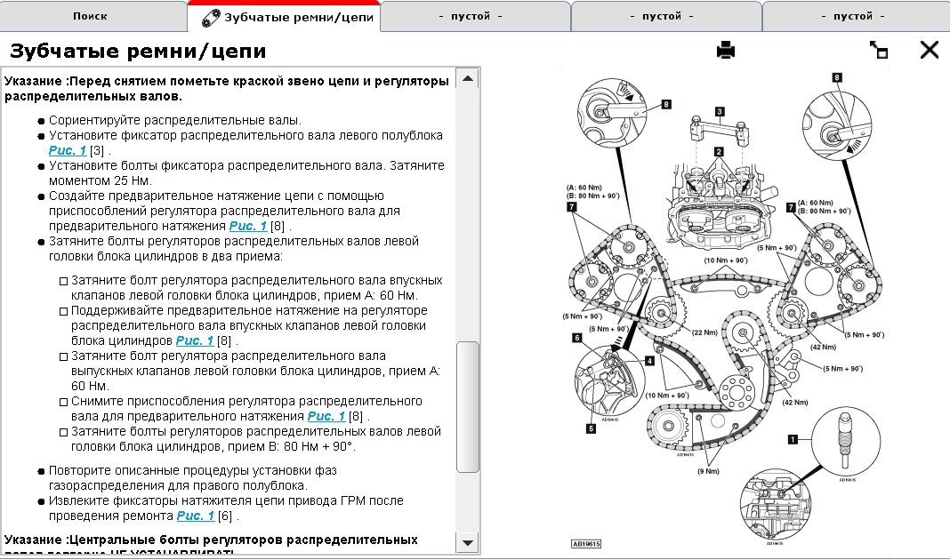This screenshot has height=560, width=950.
Task: Click callout number 1 in the diagram
Action: pyautogui.click(x=793, y=439)
